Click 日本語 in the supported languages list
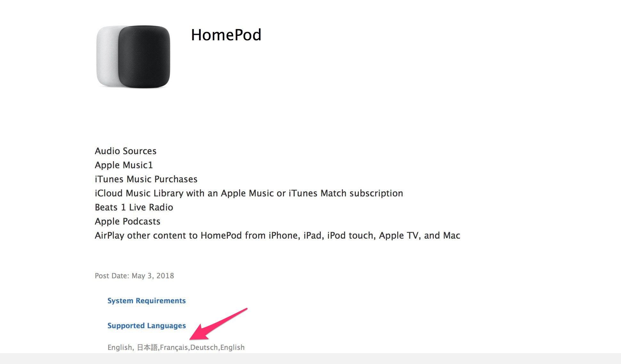Viewport: 621px width, 364px height. click(147, 347)
